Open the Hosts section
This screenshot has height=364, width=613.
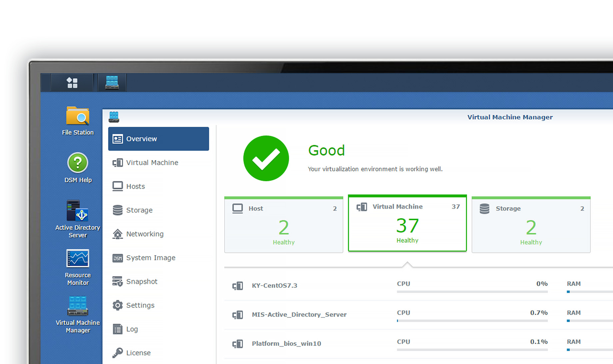coord(159,186)
